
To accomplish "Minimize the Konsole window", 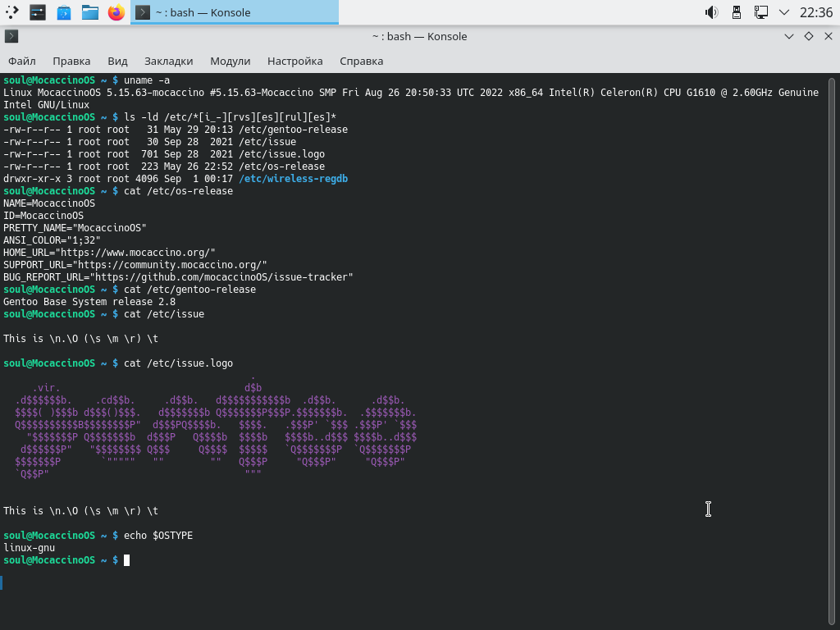I will pos(788,36).
